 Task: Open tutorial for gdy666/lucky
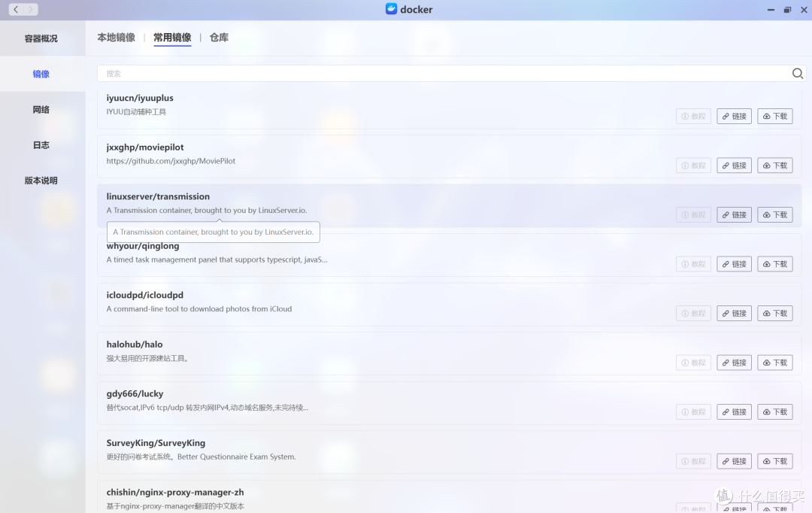pyautogui.click(x=693, y=411)
